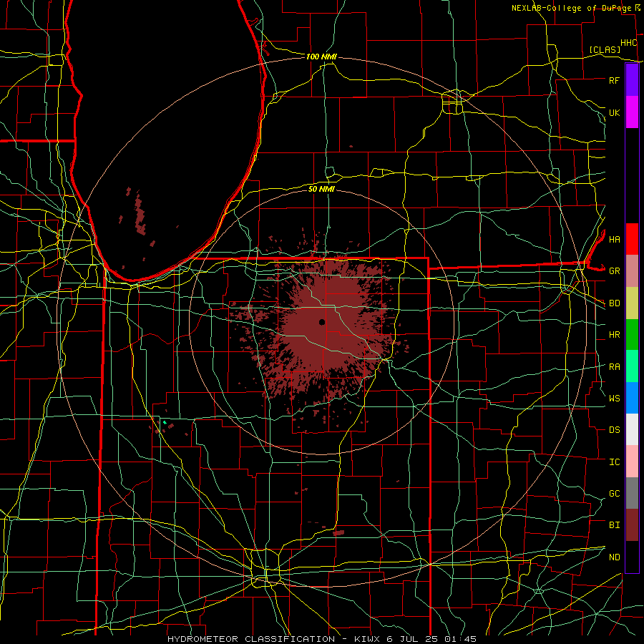
Task: Click the BI legend label
Action: [x=615, y=525]
